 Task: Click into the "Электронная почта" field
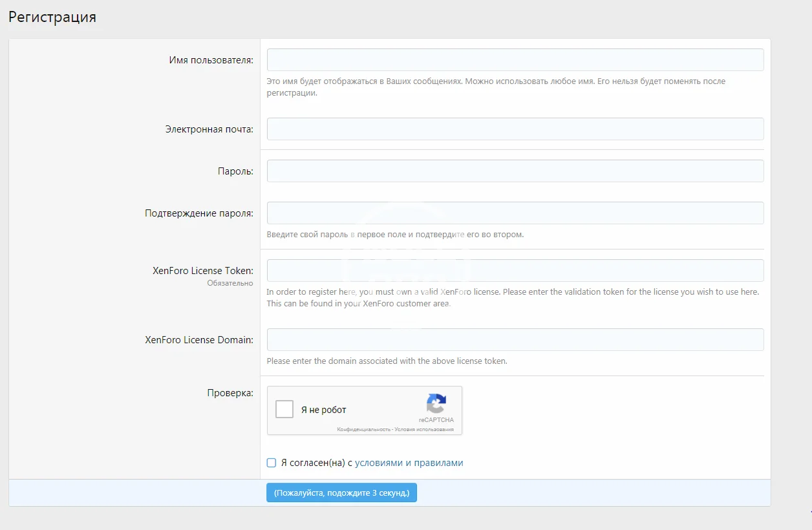coord(515,129)
